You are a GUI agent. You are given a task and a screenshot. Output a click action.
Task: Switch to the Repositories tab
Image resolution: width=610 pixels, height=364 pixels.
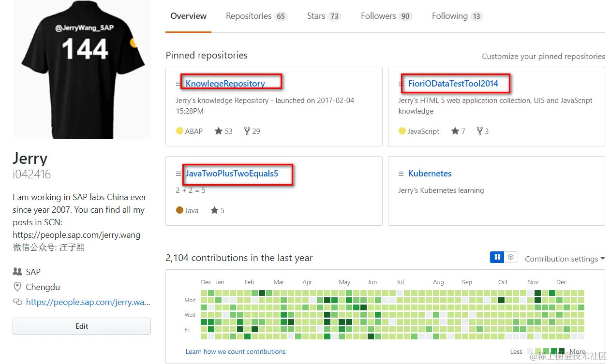point(250,15)
